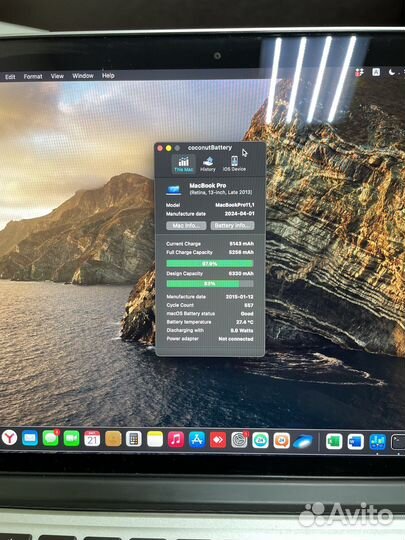405x540 pixels.
Task: Click the Not connected power adapter value
Action: pyautogui.click(x=236, y=339)
